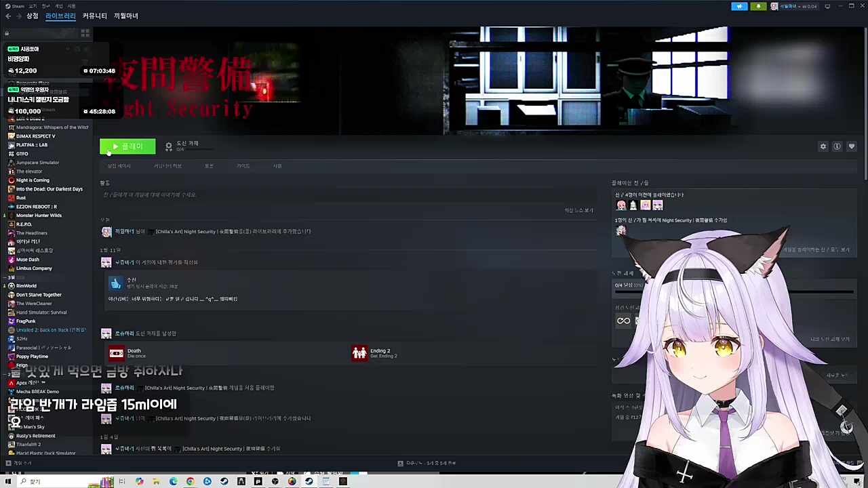This screenshot has width=868, height=488.
Task: Click Add a game plus icon
Action: [7, 463]
